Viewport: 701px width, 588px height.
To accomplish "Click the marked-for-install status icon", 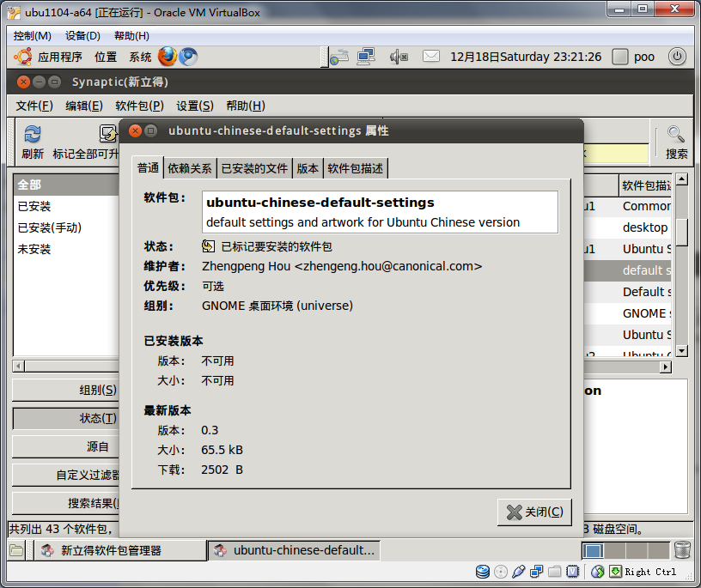I will point(208,246).
